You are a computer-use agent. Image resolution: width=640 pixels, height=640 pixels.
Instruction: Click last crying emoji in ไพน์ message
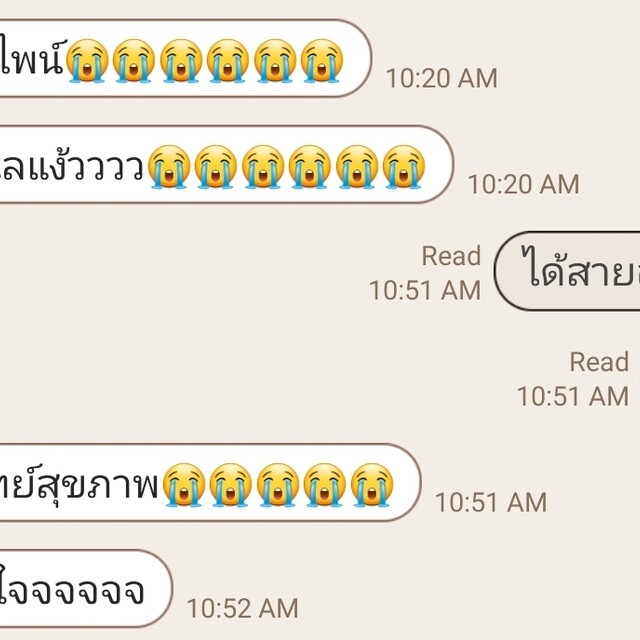(322, 61)
